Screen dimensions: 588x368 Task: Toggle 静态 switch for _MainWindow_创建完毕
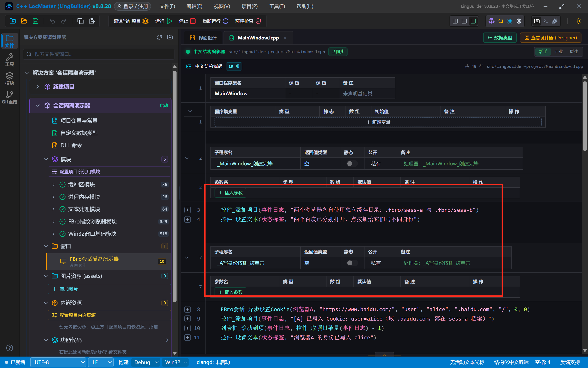coord(352,164)
